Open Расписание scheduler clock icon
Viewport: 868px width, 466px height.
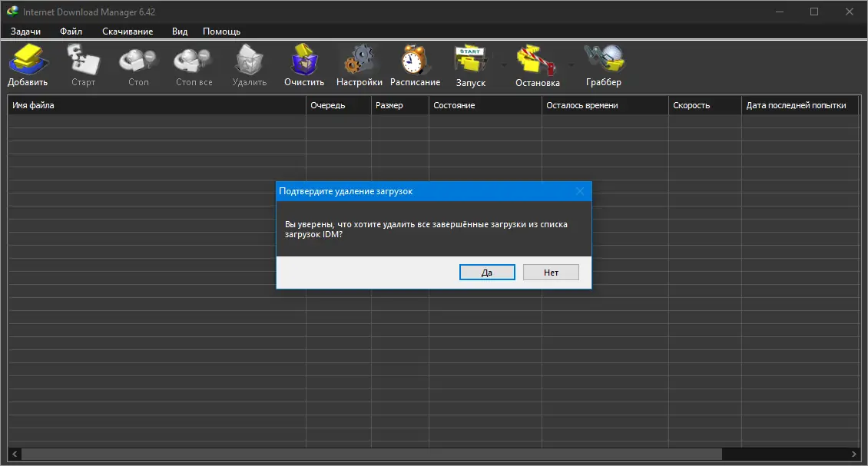click(415, 60)
